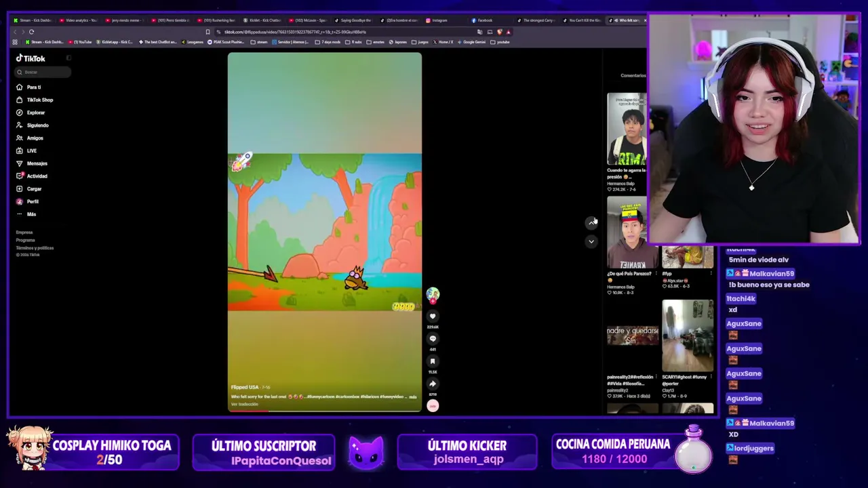868x488 pixels.
Task: Click the browser address bar URL
Action: (295, 32)
